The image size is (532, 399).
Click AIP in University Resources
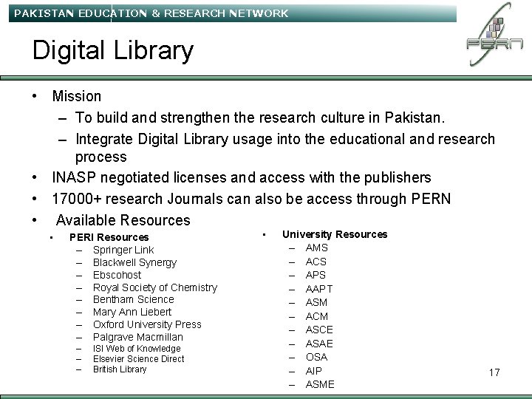314,372
